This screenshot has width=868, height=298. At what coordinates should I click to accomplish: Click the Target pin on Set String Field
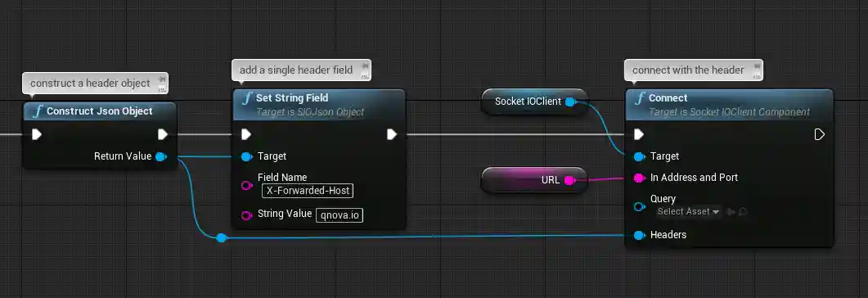click(247, 156)
